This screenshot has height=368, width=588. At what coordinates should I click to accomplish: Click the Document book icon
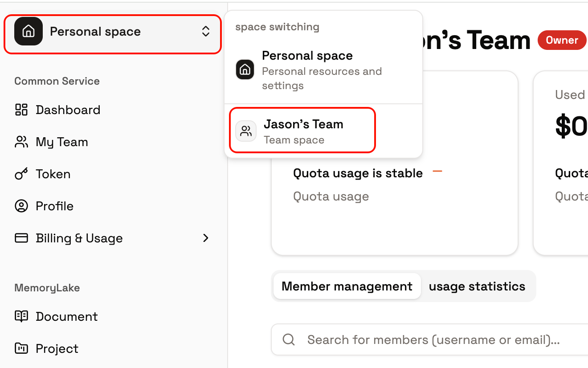(21, 316)
